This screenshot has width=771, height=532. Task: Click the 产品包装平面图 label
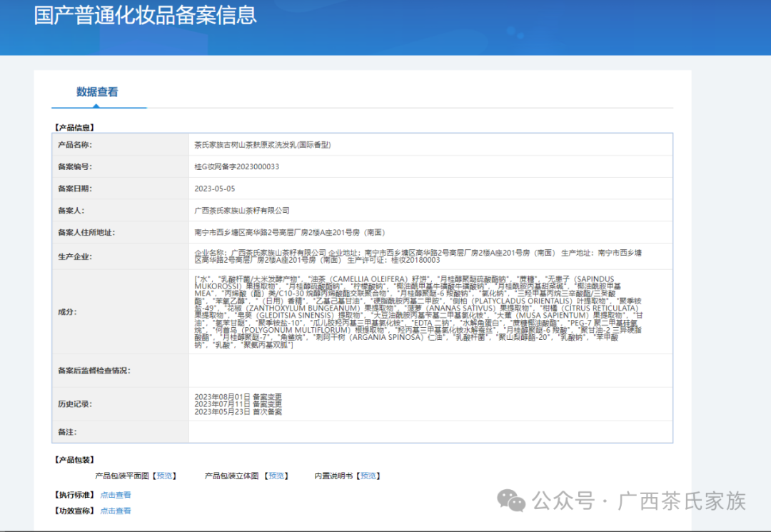coord(121,476)
